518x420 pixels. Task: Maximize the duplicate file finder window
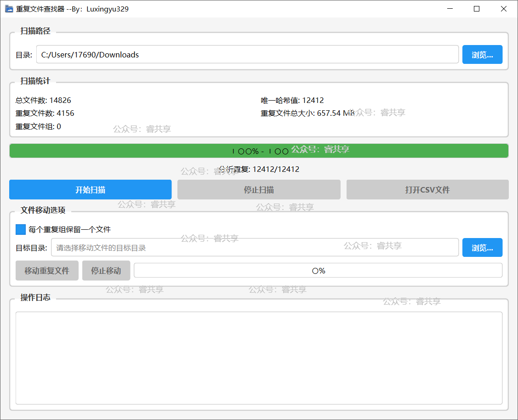[x=477, y=9]
